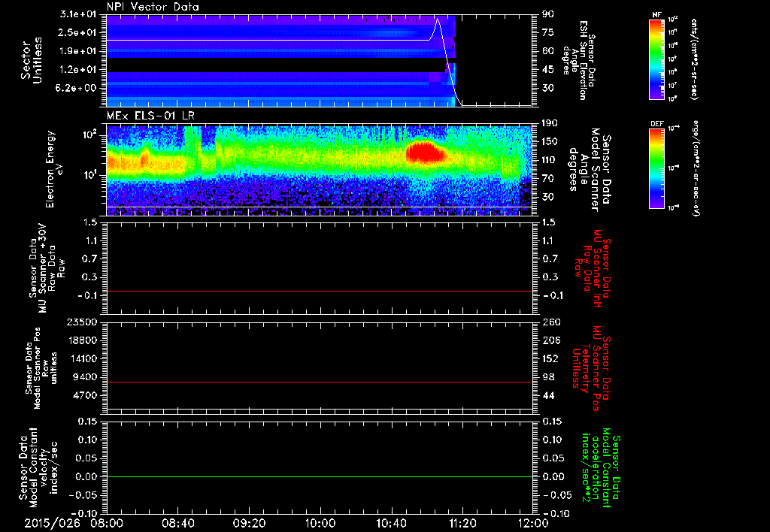Click the '90' sun elevation tick label
Viewport: 770px width, 532px height.
tap(548, 14)
